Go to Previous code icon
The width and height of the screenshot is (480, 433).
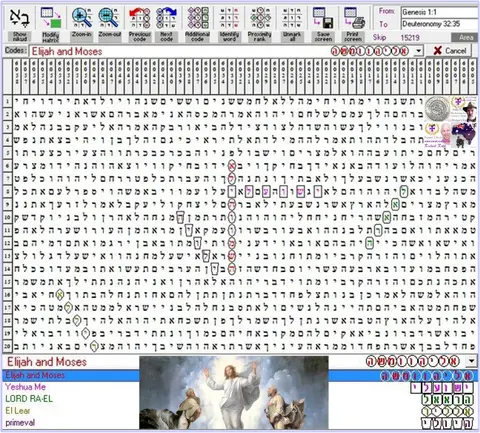[x=140, y=17]
